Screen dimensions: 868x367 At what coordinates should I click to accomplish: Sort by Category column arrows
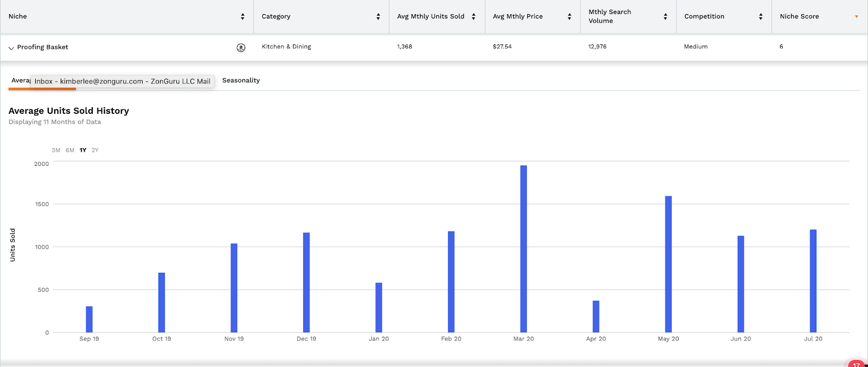pos(378,17)
